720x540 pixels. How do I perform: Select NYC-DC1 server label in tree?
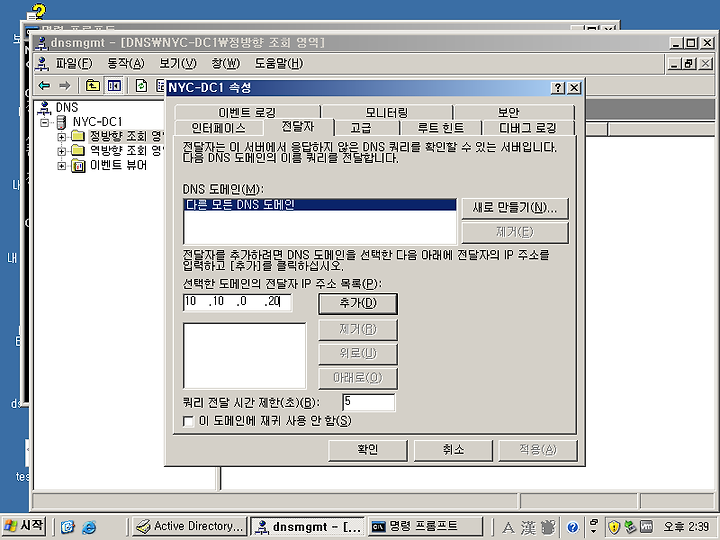pyautogui.click(x=97, y=122)
